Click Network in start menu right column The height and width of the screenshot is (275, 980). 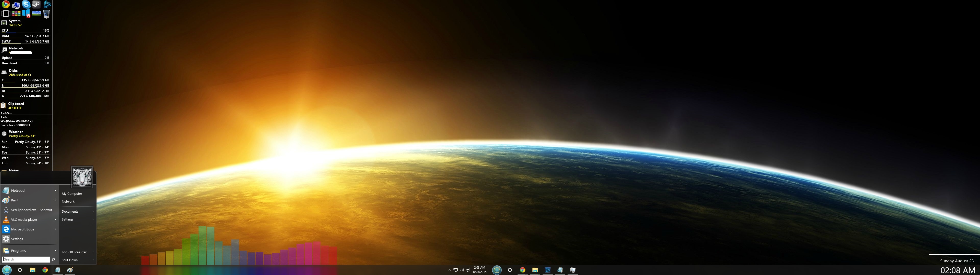point(68,202)
